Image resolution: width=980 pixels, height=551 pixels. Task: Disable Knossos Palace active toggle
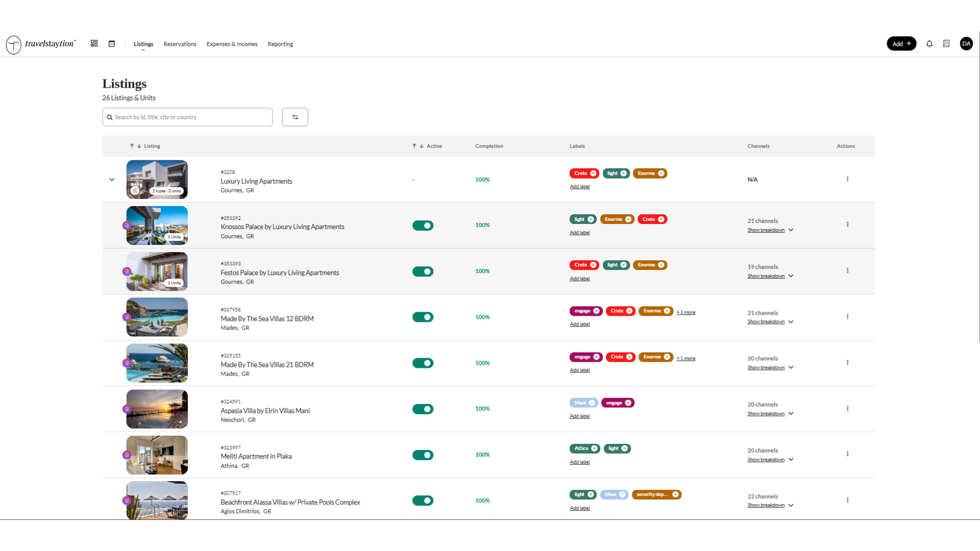[x=423, y=226]
